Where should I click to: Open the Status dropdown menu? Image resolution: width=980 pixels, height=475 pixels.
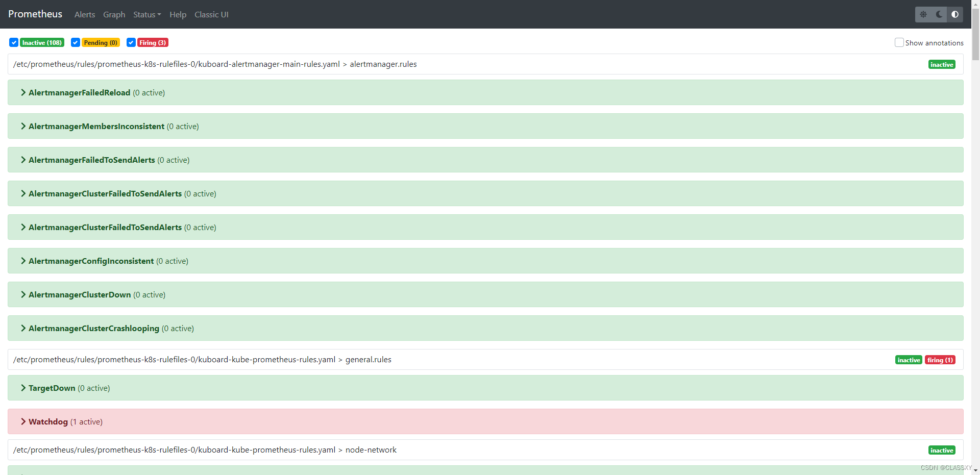(147, 15)
